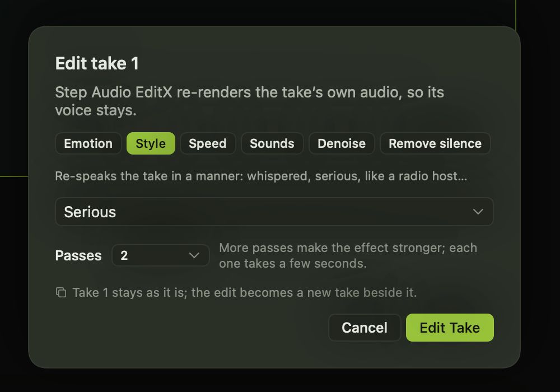Click the duplicate-take copy icon

[x=61, y=292]
